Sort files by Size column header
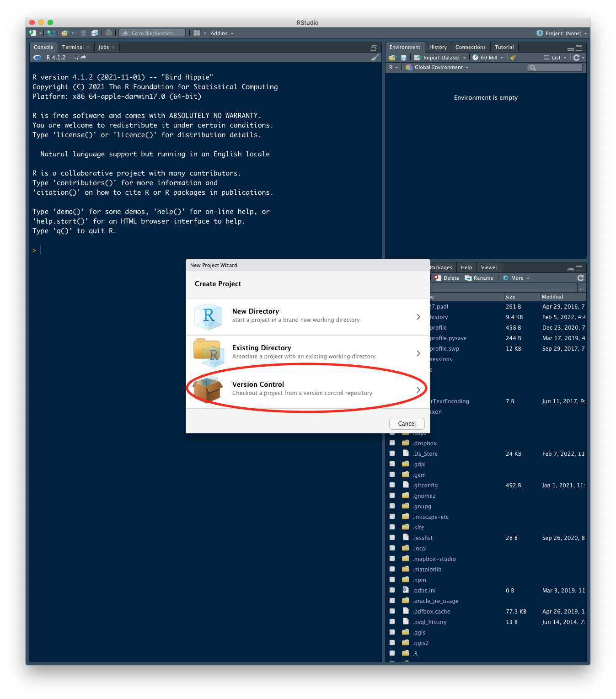Viewport: 616px width, 699px height. [x=521, y=297]
